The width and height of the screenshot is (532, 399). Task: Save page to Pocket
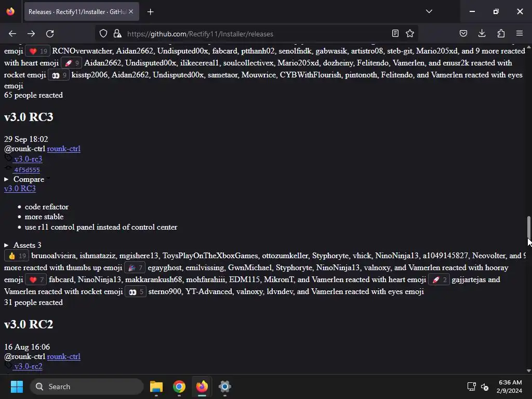(463, 34)
